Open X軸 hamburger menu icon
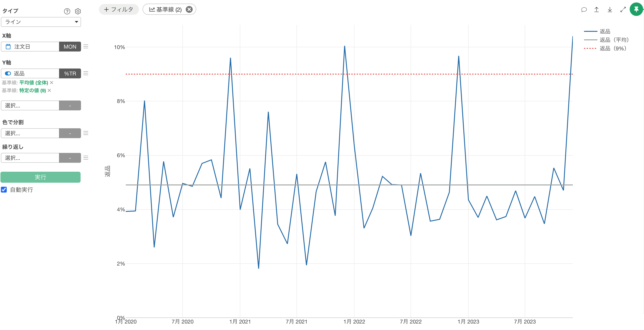644x330 pixels. tap(86, 47)
